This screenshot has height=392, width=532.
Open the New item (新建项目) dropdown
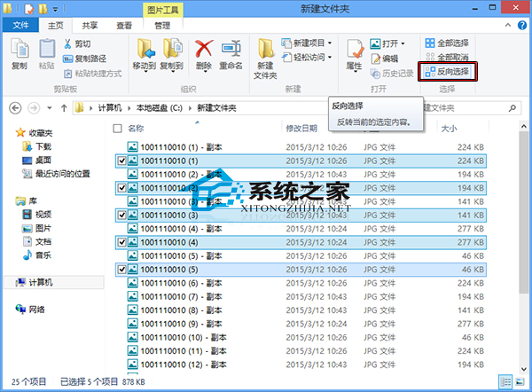tap(307, 43)
